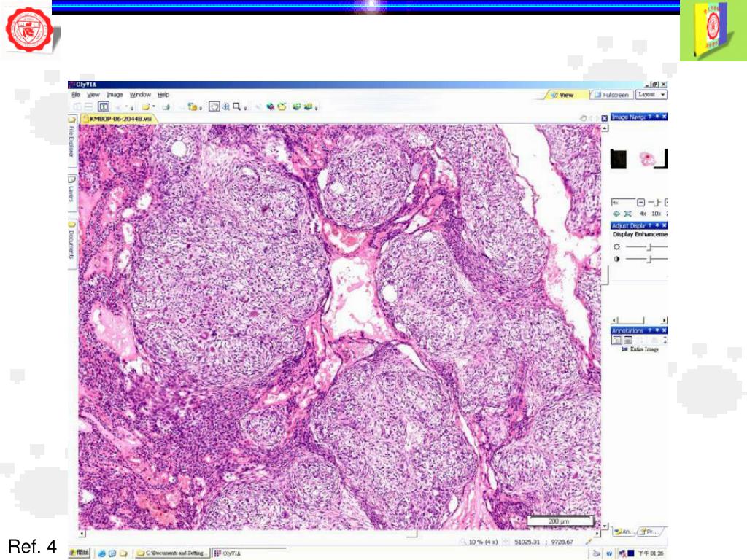Open the Layout dropdown
747x560 pixels.
(651, 95)
